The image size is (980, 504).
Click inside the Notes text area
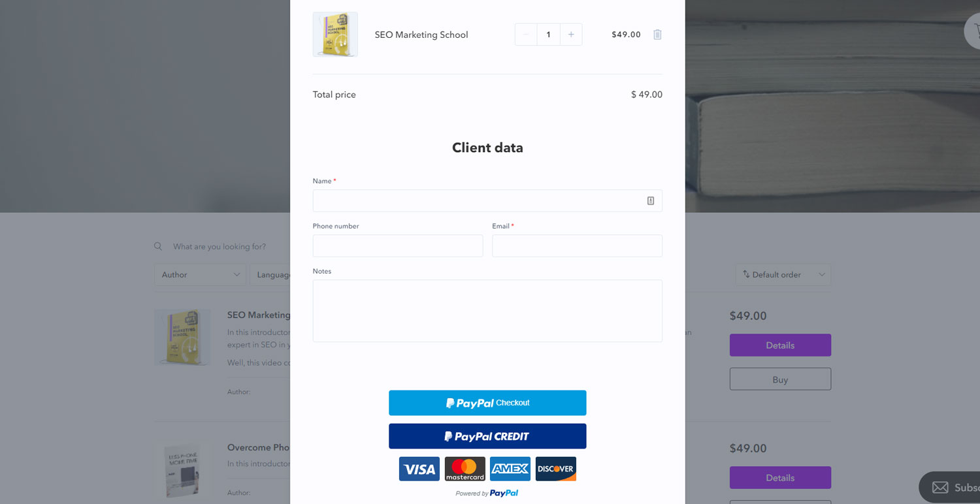[x=487, y=311]
